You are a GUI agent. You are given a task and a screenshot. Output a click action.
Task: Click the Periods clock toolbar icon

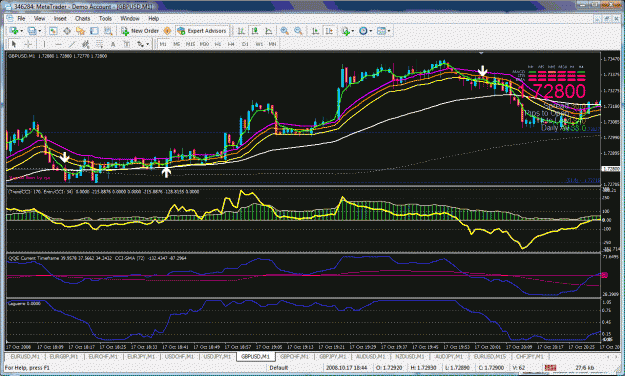tap(363, 31)
